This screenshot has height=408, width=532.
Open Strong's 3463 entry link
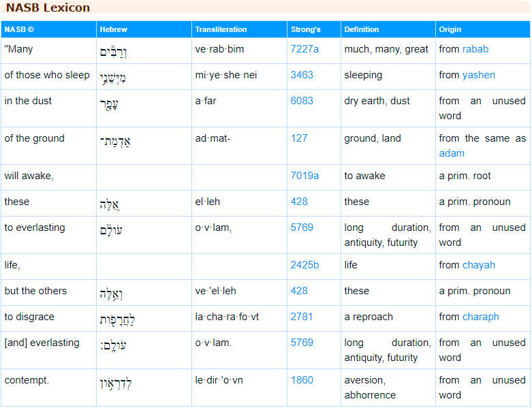[x=302, y=75]
